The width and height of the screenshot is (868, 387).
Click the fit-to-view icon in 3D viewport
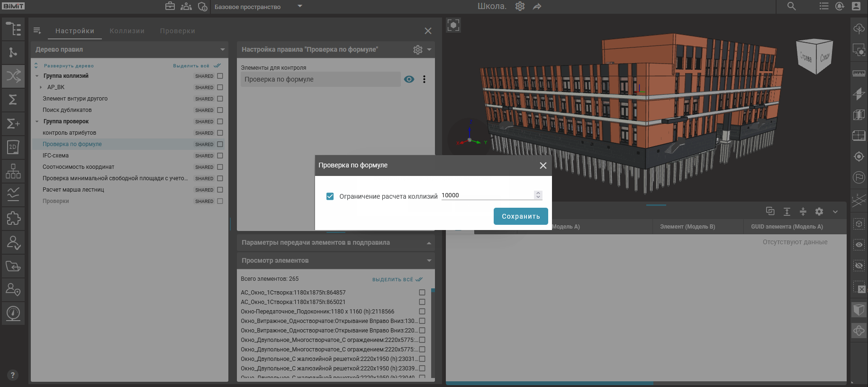pyautogui.click(x=453, y=25)
